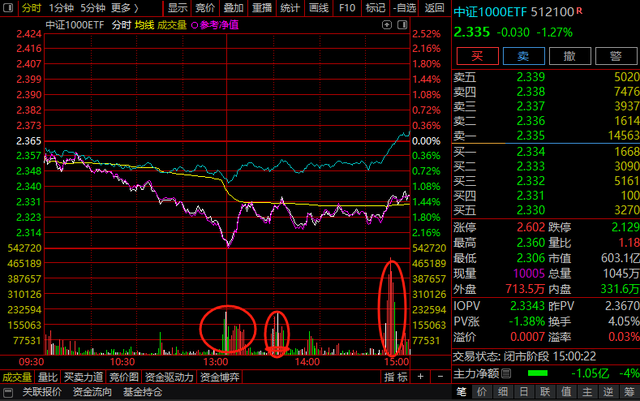Select the 主 main-force tab

coord(587,392)
